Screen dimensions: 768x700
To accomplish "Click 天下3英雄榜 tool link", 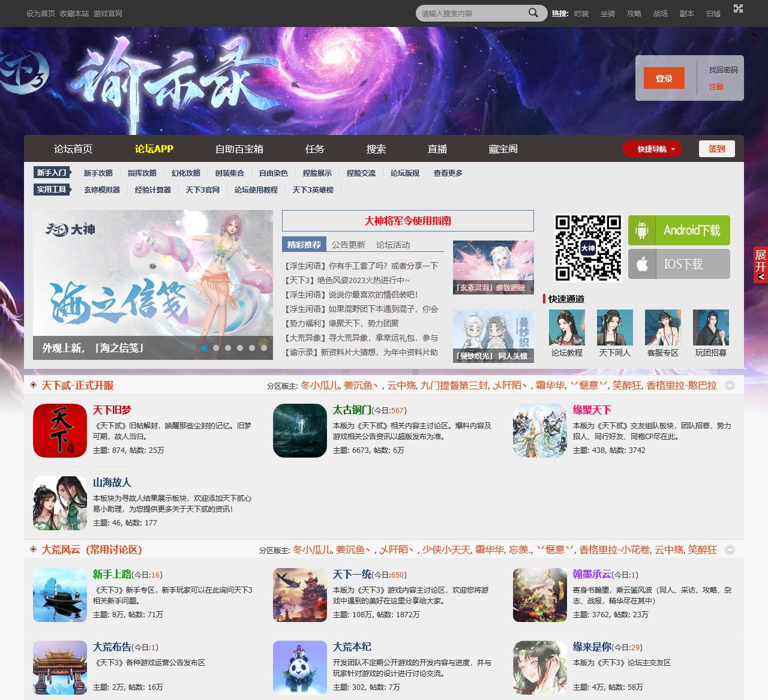I will pyautogui.click(x=313, y=190).
